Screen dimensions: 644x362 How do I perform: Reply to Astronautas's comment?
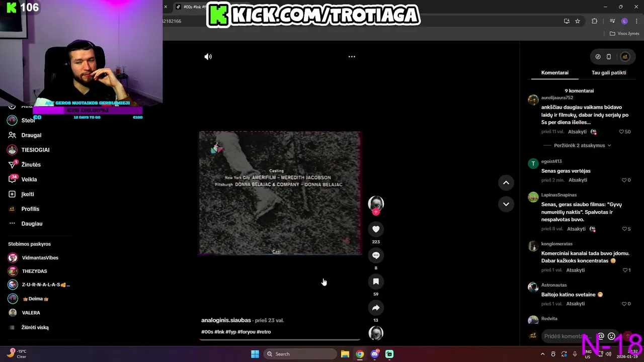click(575, 304)
